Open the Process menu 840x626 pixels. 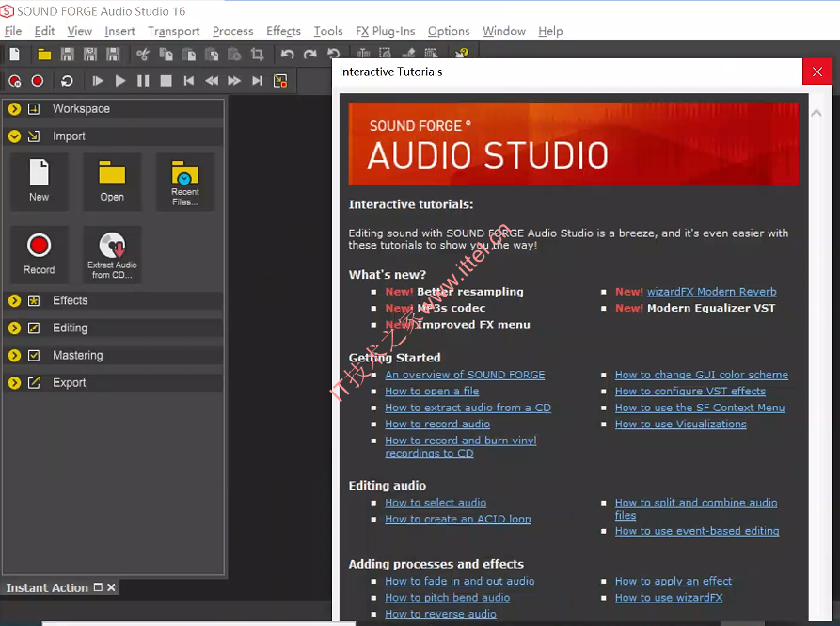(232, 31)
